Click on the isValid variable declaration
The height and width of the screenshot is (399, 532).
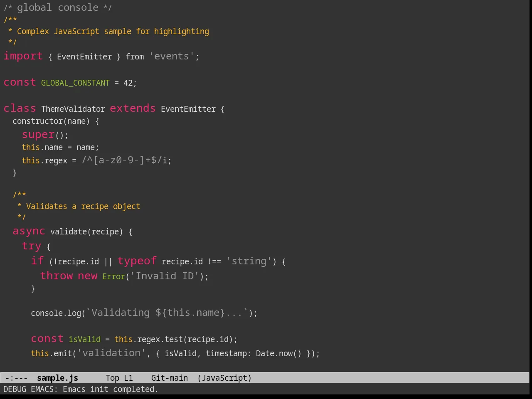[x=84, y=339]
